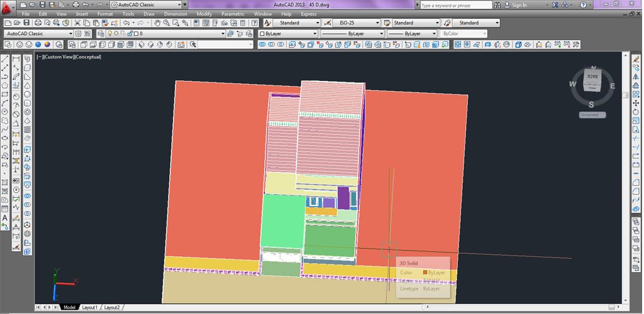Click the binoculars search icon
This screenshot has width=644, height=314.
497,5
